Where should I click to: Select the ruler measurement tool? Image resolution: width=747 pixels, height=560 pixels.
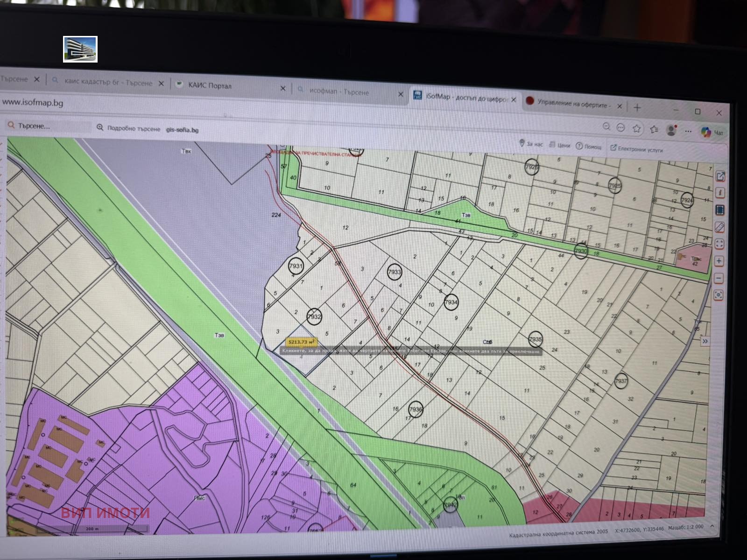coord(719,227)
